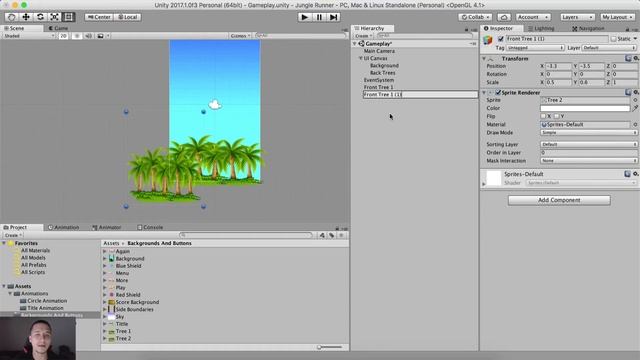Switch to the Animator tab
This screenshot has height=360, width=640.
[x=107, y=227]
